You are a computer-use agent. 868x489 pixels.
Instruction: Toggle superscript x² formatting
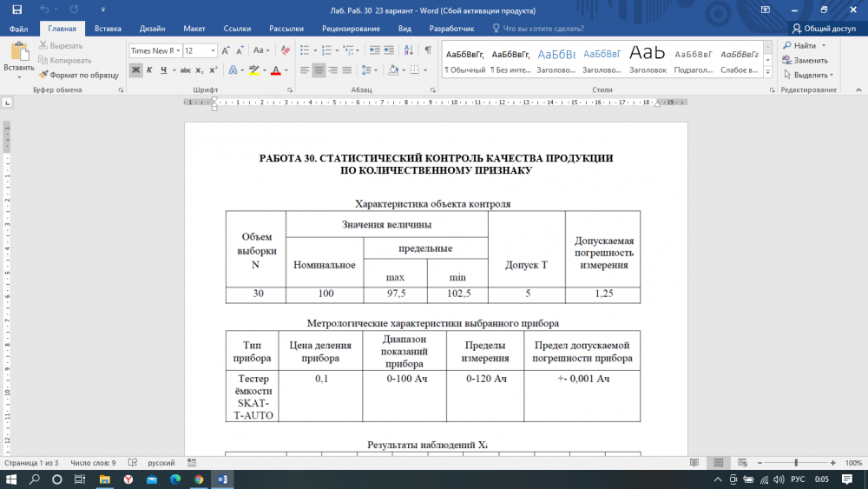point(214,70)
